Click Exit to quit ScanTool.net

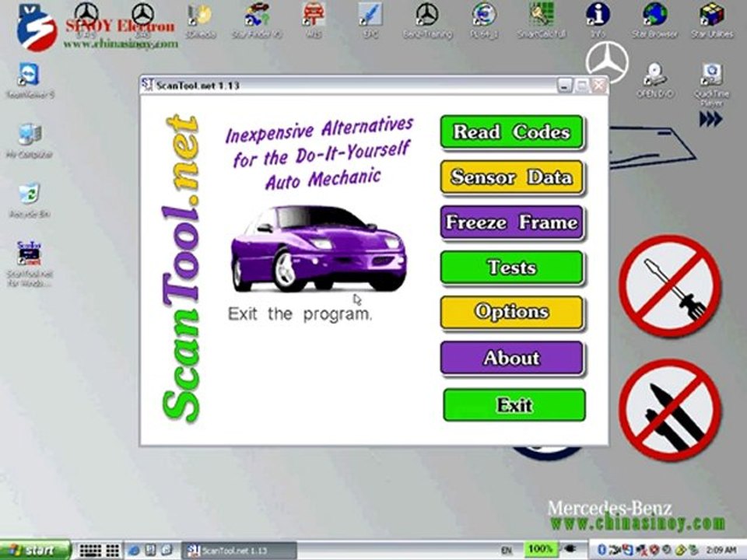click(514, 404)
